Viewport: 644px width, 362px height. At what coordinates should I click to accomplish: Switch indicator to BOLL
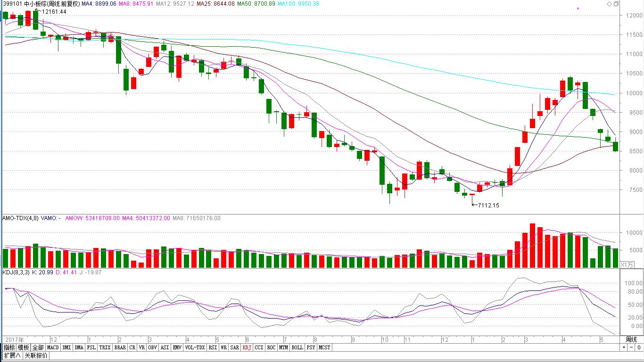click(297, 347)
